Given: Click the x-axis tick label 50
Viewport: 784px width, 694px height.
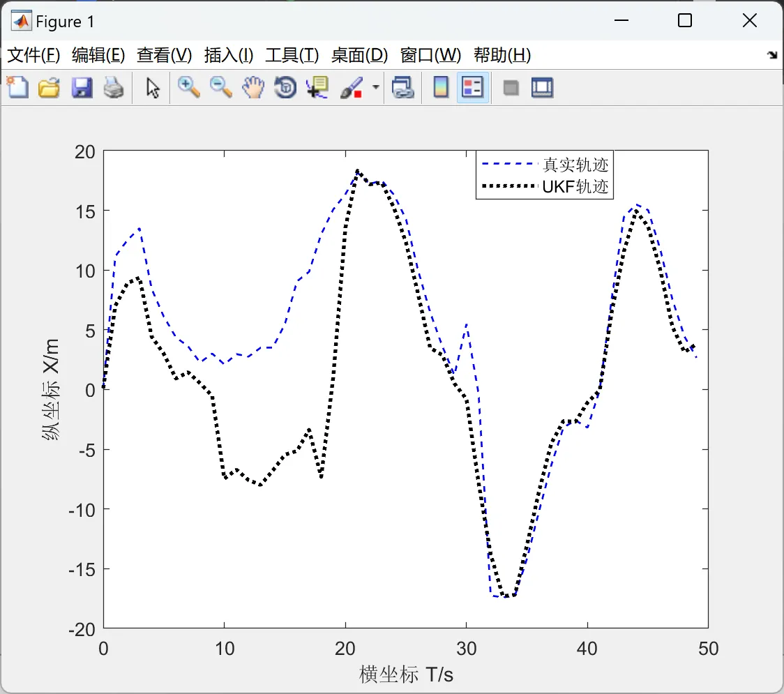Looking at the screenshot, I should tap(709, 649).
